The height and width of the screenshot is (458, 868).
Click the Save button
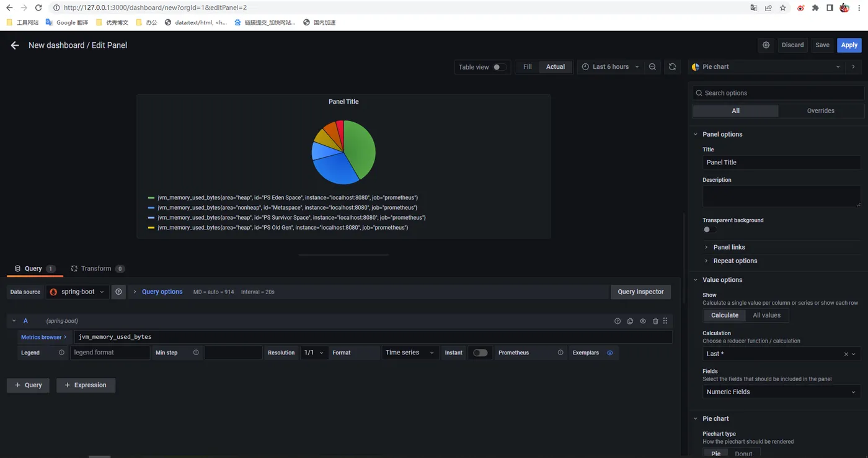pyautogui.click(x=822, y=45)
